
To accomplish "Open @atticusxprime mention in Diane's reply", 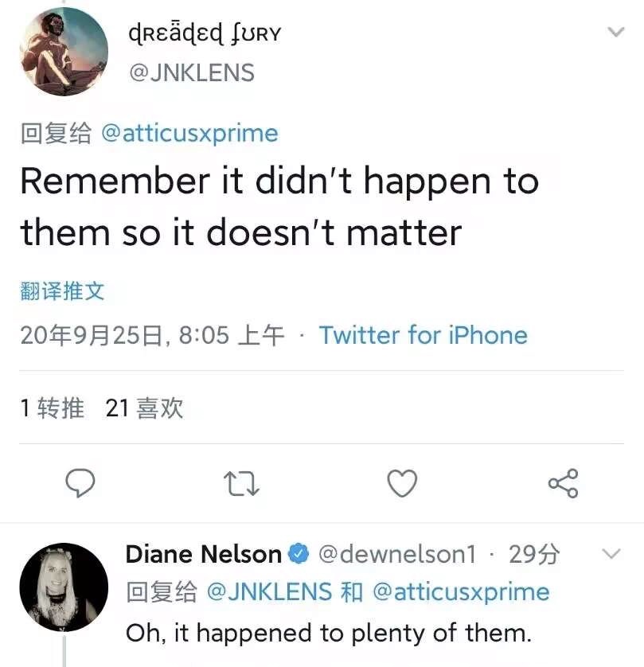I will point(460,592).
